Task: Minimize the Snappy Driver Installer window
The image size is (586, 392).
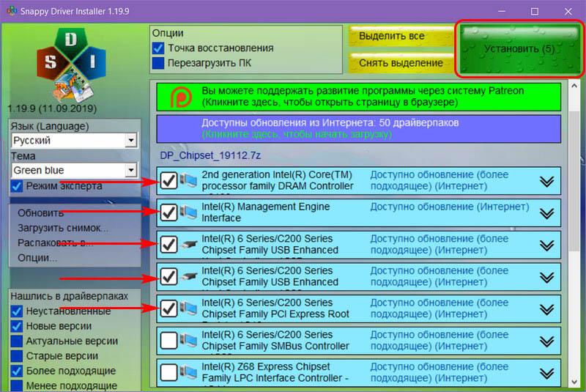Action: pos(502,12)
